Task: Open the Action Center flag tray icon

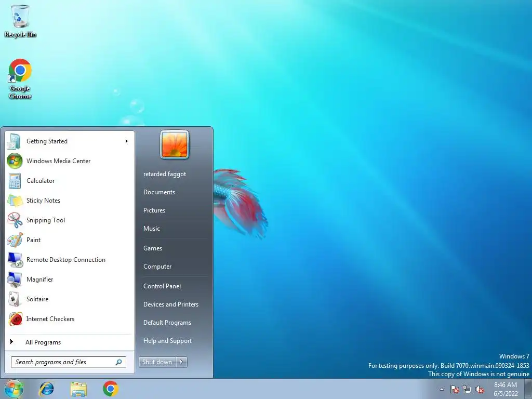Action: point(455,389)
